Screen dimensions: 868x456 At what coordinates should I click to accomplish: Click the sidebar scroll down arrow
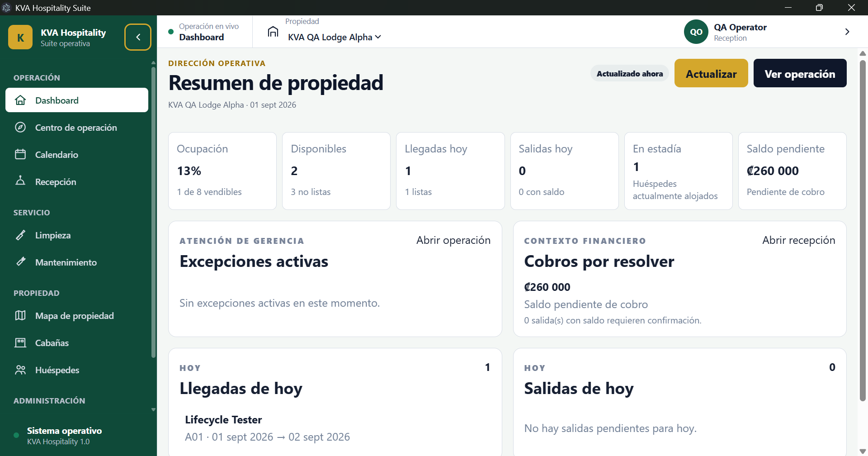tap(154, 409)
